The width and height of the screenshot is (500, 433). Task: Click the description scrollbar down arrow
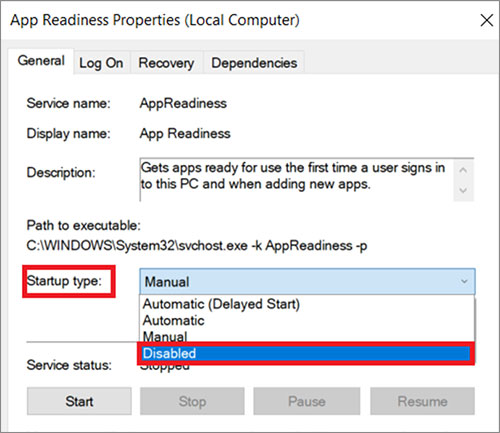point(463,190)
